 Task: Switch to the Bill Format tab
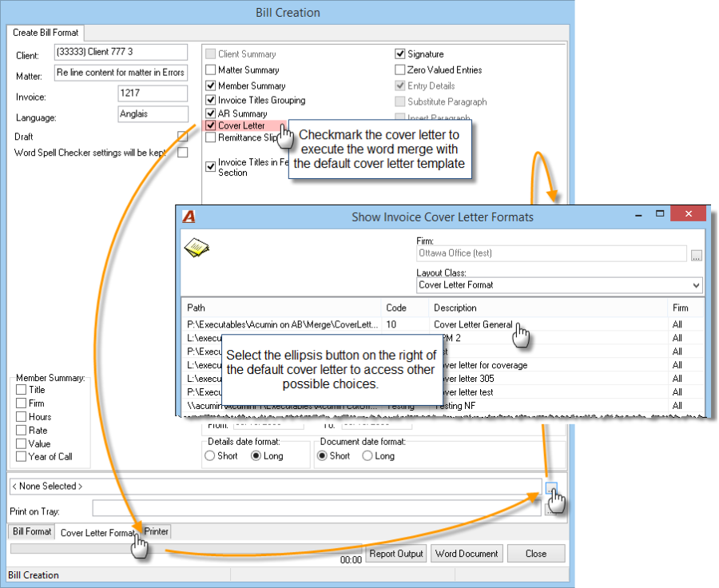pos(32,531)
